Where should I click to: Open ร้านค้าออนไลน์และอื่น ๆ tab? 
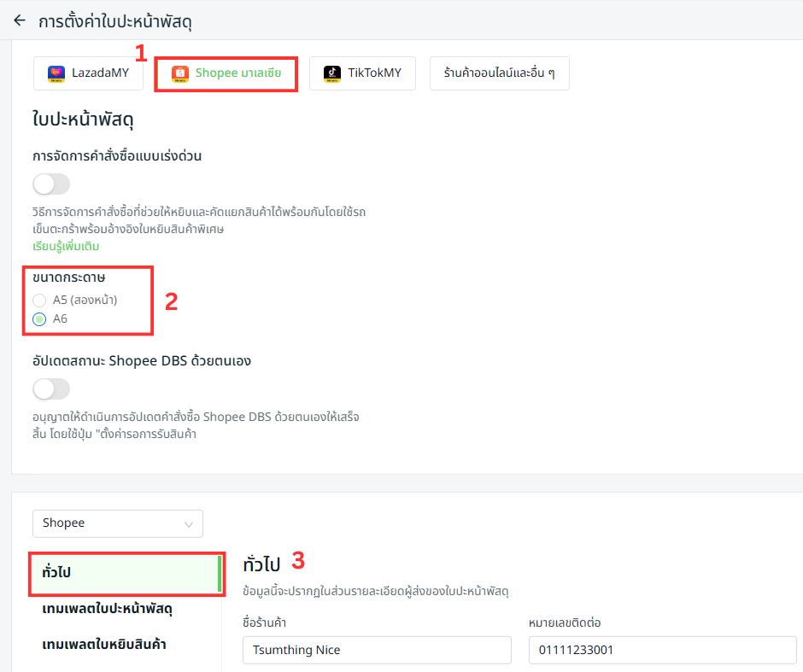[499, 73]
